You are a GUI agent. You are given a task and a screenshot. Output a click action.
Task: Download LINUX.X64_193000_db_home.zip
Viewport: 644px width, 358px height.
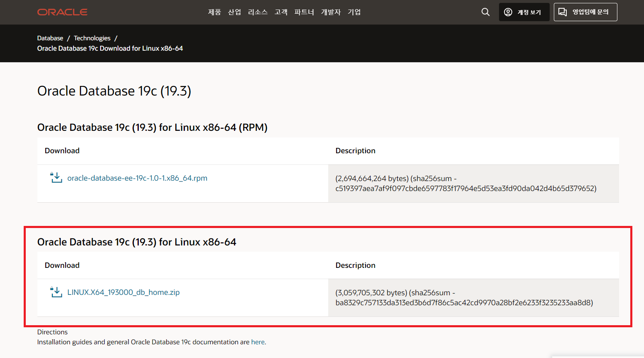tap(123, 292)
